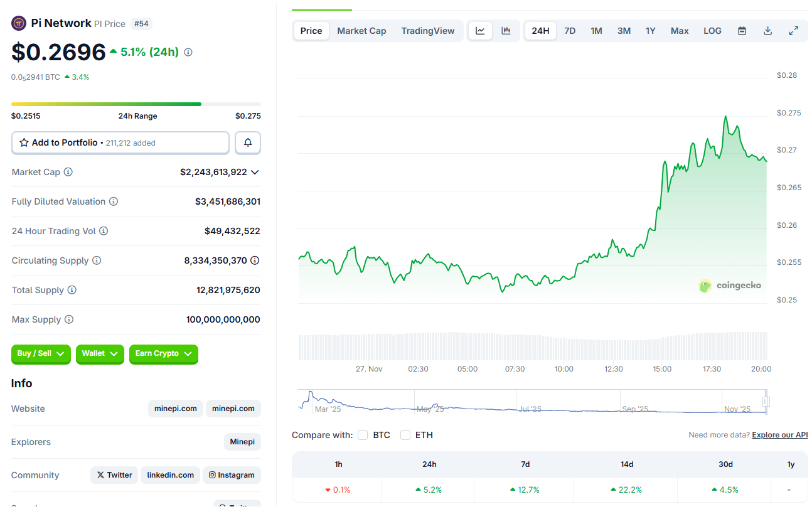Switch to the Market Cap chart tab
This screenshot has width=812, height=509.
[361, 31]
